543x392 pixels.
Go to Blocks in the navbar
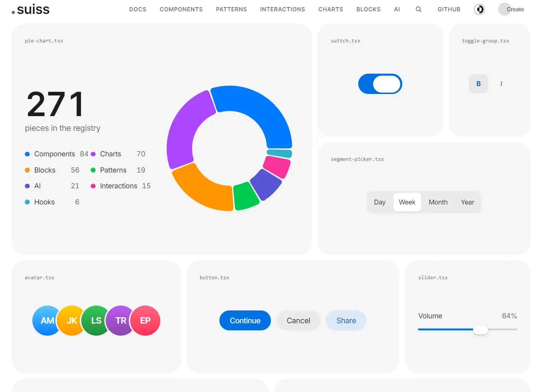click(368, 9)
